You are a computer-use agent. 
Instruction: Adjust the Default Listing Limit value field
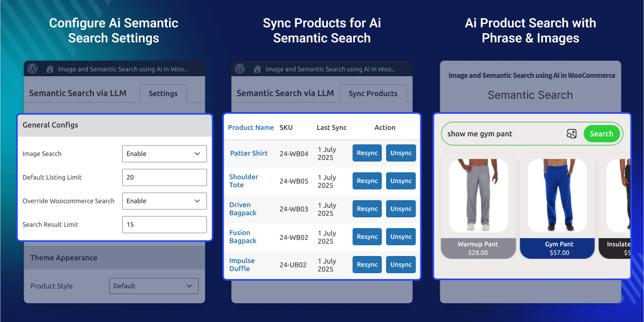[x=164, y=177]
